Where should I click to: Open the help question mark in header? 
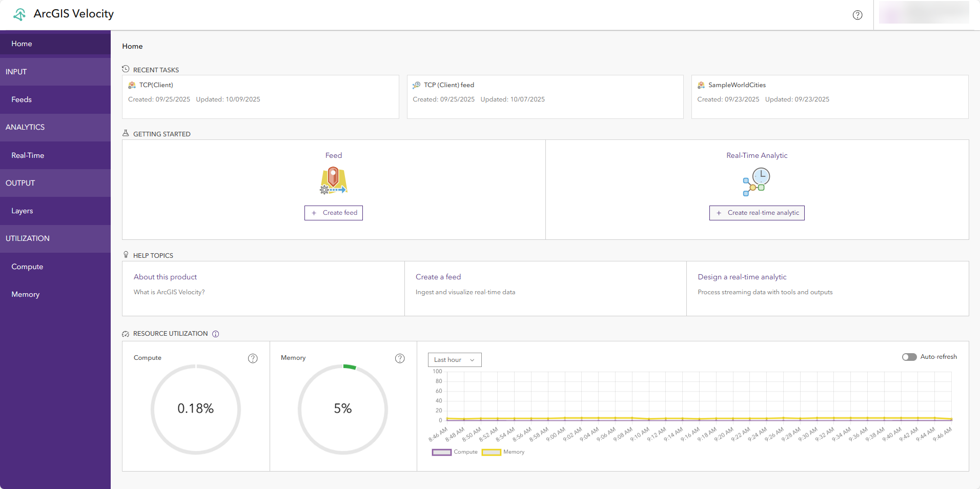pyautogui.click(x=857, y=15)
